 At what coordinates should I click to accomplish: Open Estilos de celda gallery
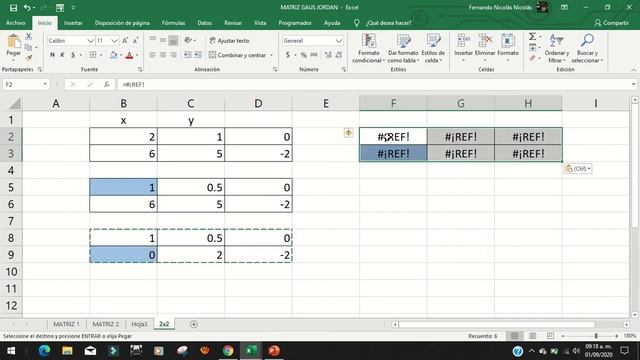pyautogui.click(x=433, y=48)
